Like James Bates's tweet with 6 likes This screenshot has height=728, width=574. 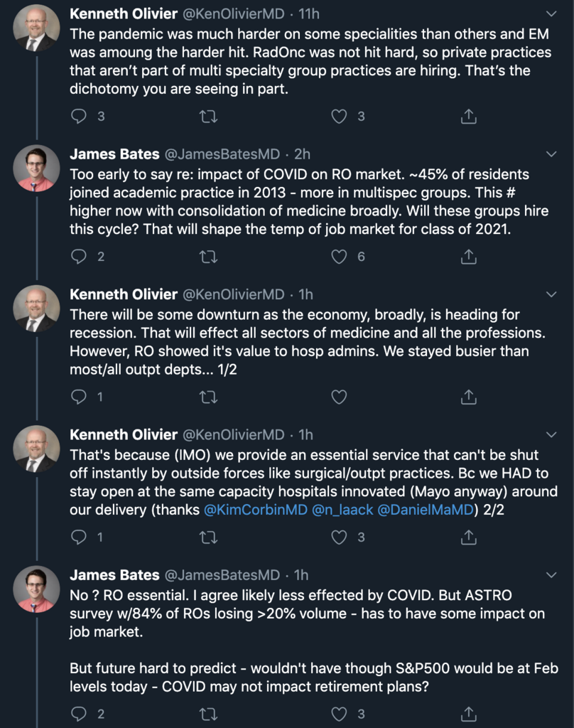pyautogui.click(x=339, y=256)
